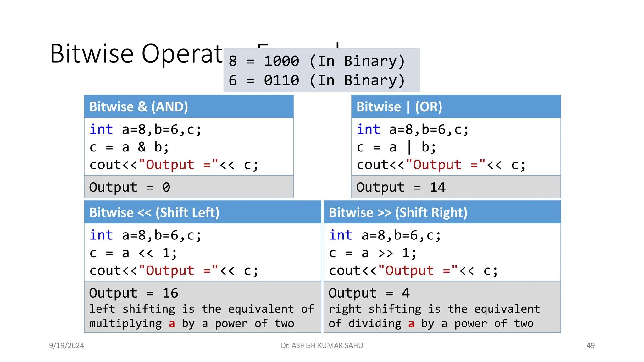This screenshot has height=362, width=644.
Task: Select the code line 'c = a >> 1;'
Action: 373,253
